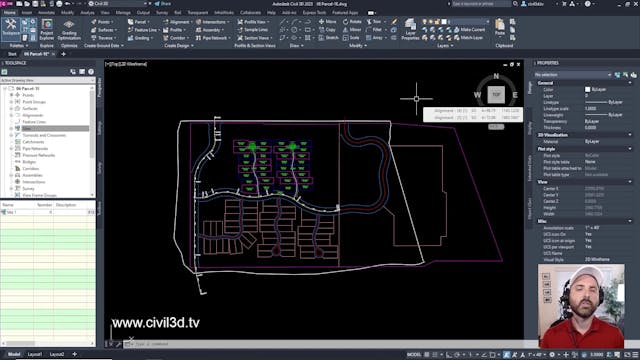Image resolution: width=640 pixels, height=360 pixels.
Task: Select Pipe Networks in Toolspace tree
Action: (35, 149)
